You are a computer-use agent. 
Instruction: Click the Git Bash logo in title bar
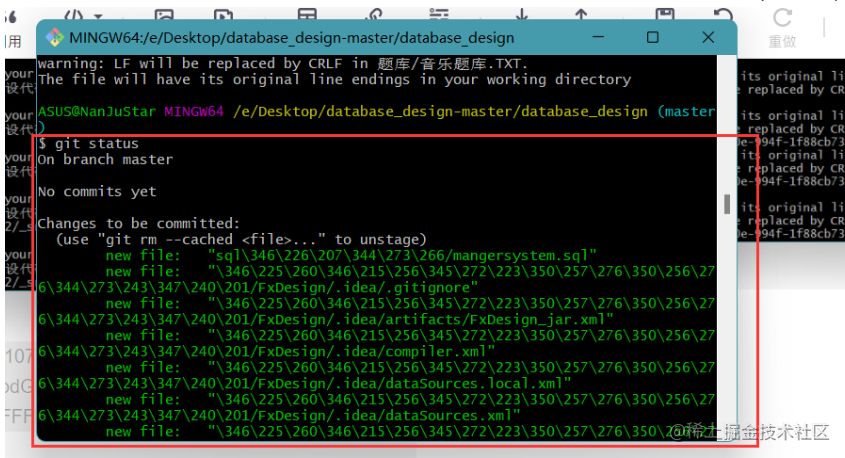coord(54,37)
